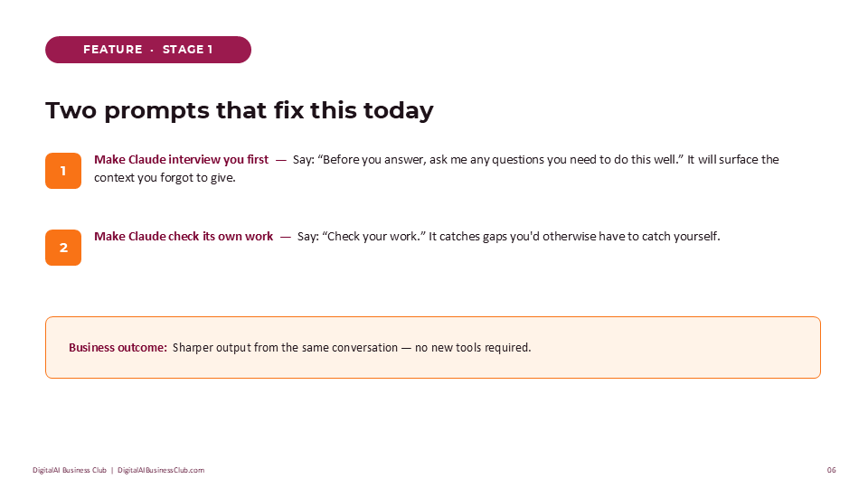Click 'Sharper output from the same conversation' text

point(285,347)
